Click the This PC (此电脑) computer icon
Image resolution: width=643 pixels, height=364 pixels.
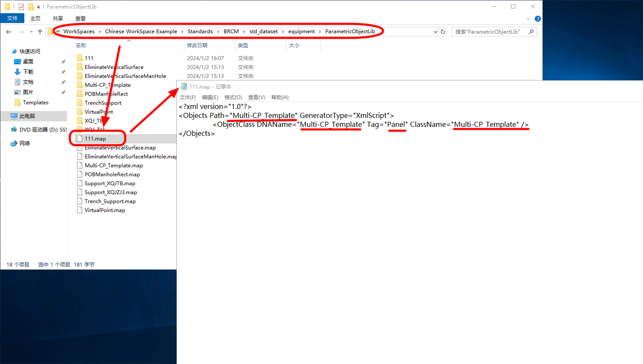click(x=14, y=116)
